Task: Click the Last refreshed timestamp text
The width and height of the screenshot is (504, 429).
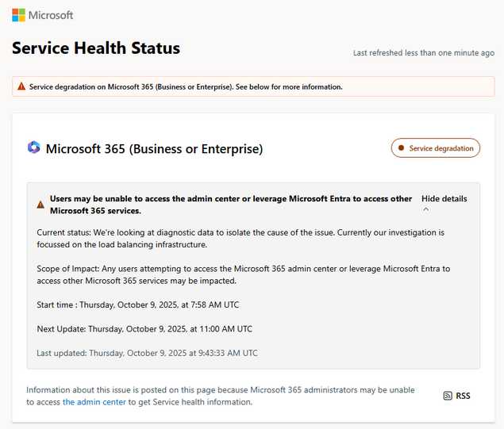Action: [x=423, y=52]
